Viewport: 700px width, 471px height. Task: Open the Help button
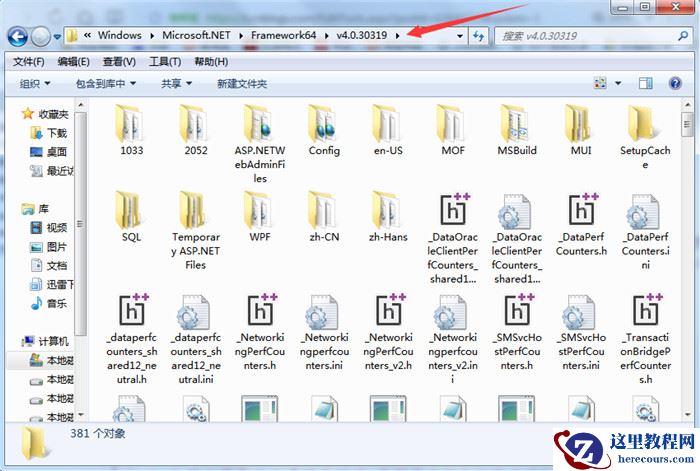coord(675,83)
